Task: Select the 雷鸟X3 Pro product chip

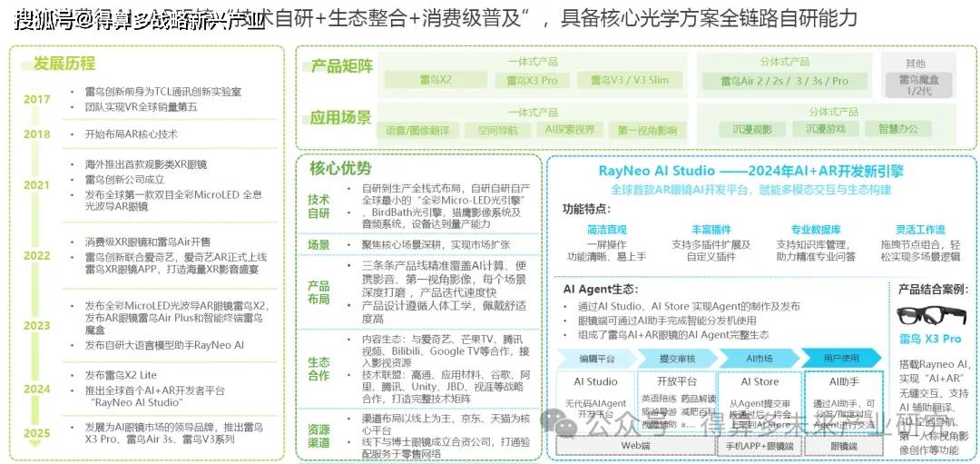Action: click(532, 81)
